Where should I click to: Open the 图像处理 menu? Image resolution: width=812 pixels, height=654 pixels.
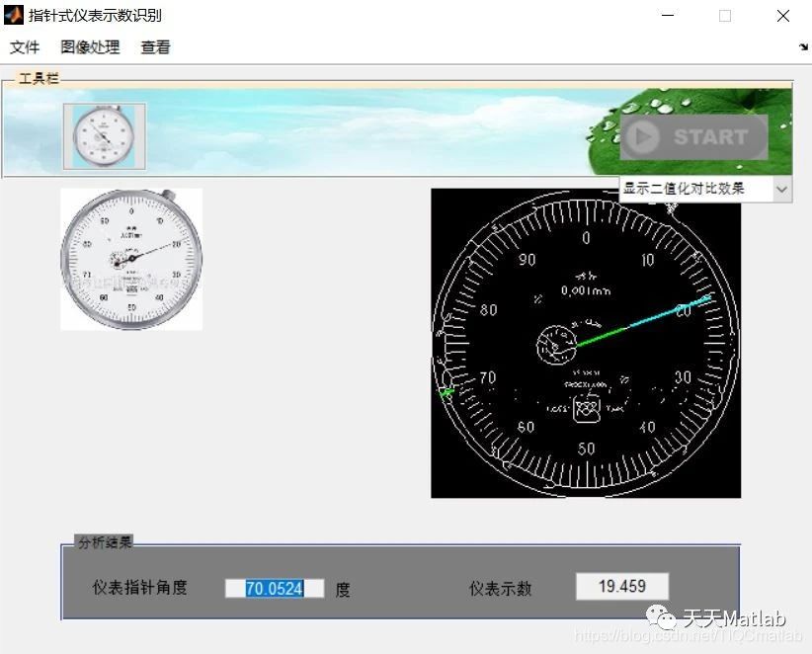tap(90, 47)
